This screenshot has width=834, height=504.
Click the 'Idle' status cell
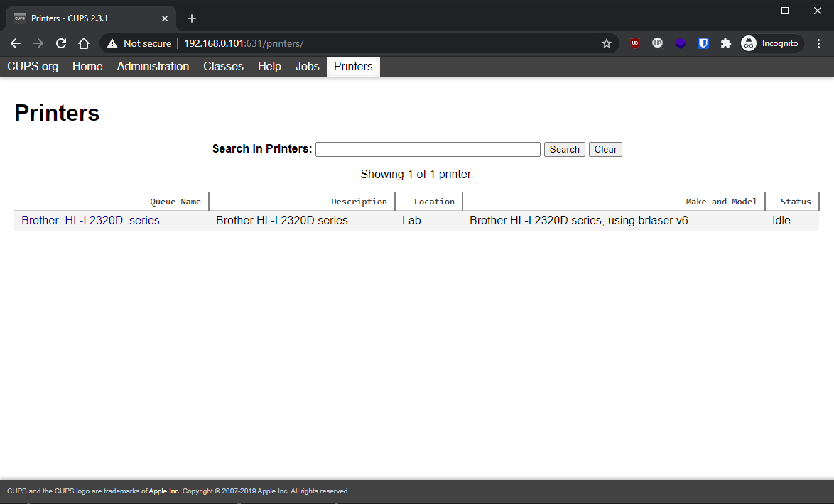[x=781, y=220]
